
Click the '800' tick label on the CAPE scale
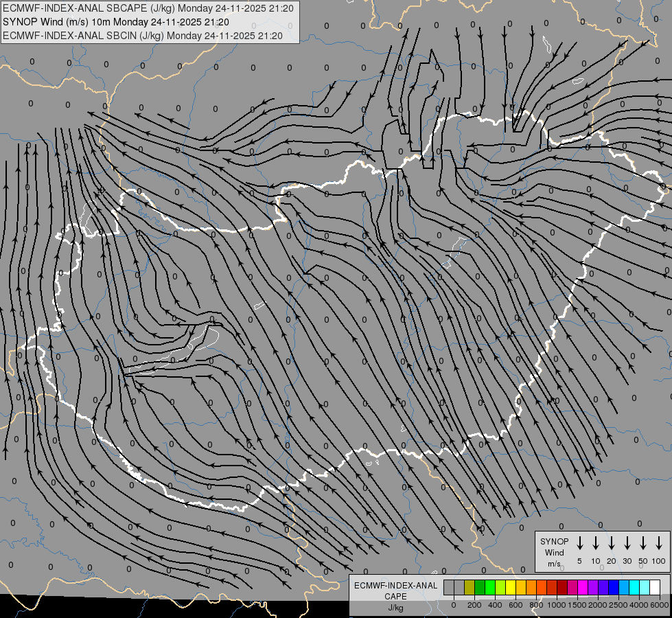[536, 605]
